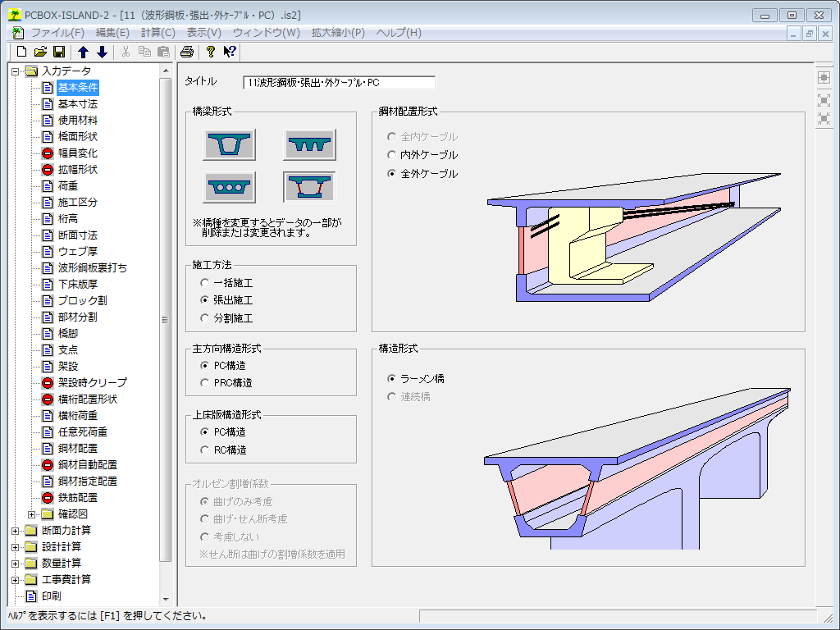Select the hollow slab bridge type with three circles
Screen dimensions: 840x630
[229, 187]
